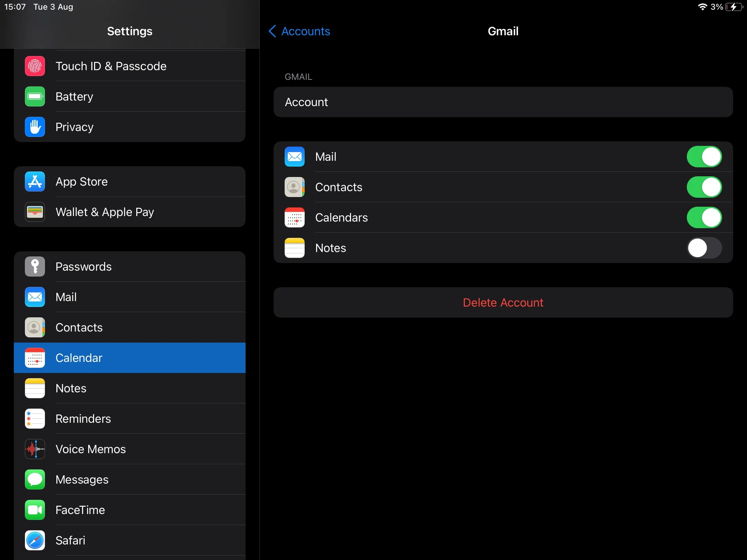Screen dimensions: 747x560
Task: Open the App Store icon
Action: 35,181
